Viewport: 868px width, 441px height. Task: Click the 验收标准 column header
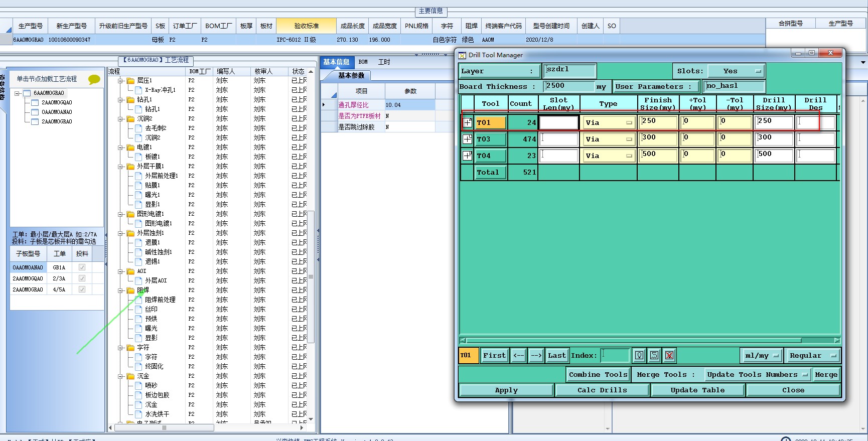306,26
